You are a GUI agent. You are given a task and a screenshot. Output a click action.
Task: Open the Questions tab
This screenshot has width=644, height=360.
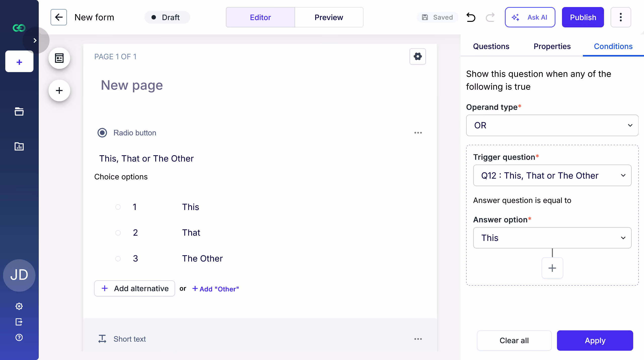(x=491, y=46)
